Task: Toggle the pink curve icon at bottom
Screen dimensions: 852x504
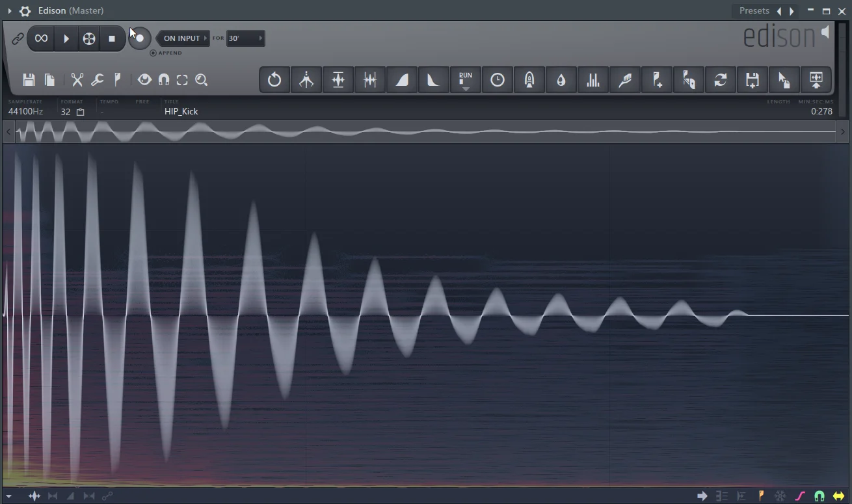Action: pyautogui.click(x=800, y=496)
